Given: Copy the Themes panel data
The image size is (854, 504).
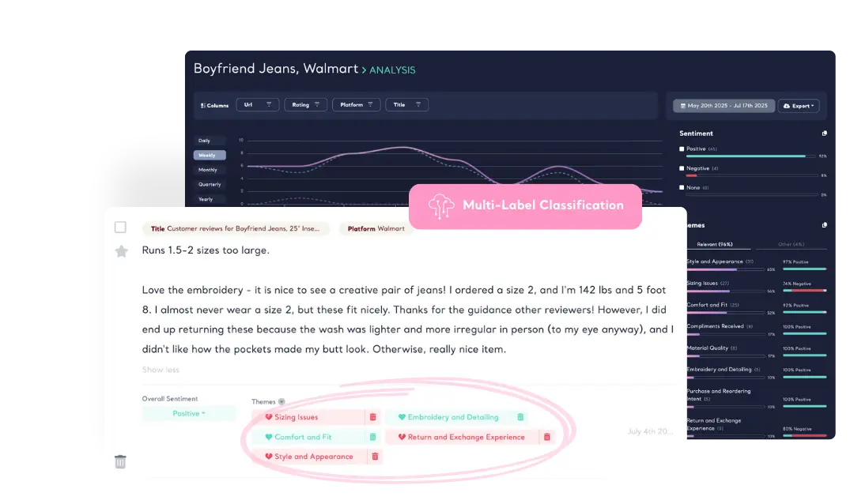Looking at the screenshot, I should pos(824,225).
